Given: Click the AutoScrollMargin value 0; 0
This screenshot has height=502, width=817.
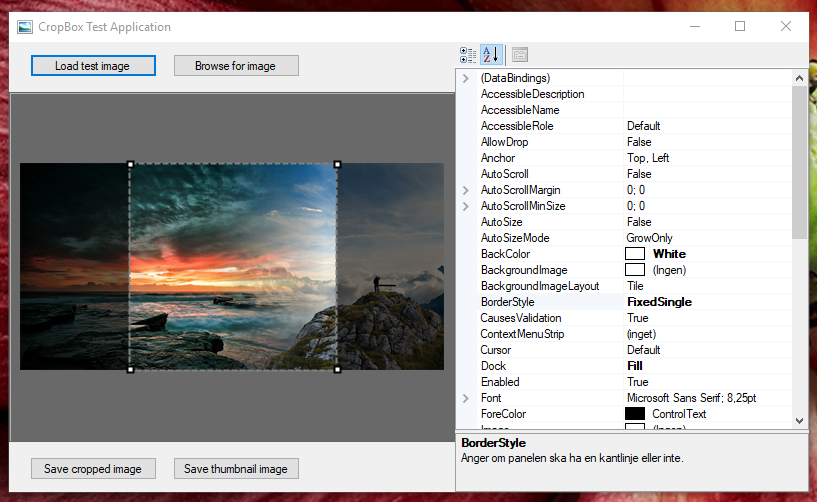Looking at the screenshot, I should coord(636,190).
